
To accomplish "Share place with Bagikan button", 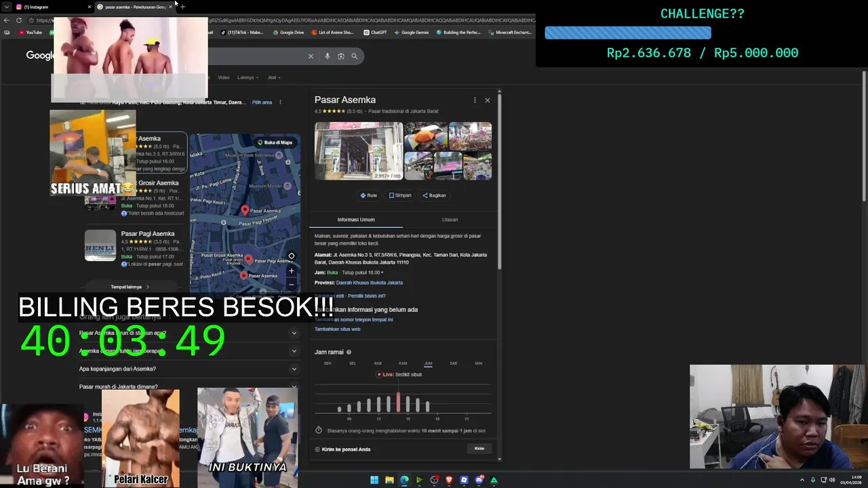I will point(434,195).
